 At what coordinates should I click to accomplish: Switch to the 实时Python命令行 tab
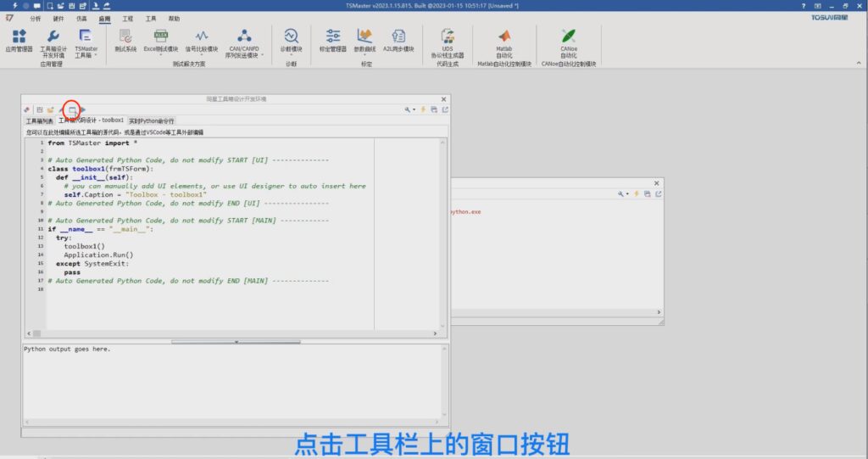tap(152, 121)
